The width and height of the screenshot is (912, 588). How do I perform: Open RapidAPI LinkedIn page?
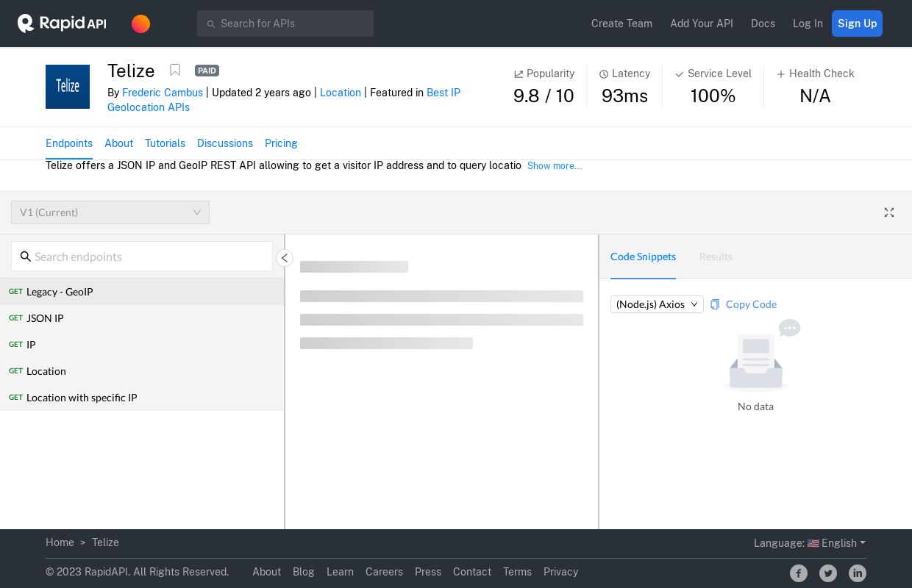(x=858, y=573)
